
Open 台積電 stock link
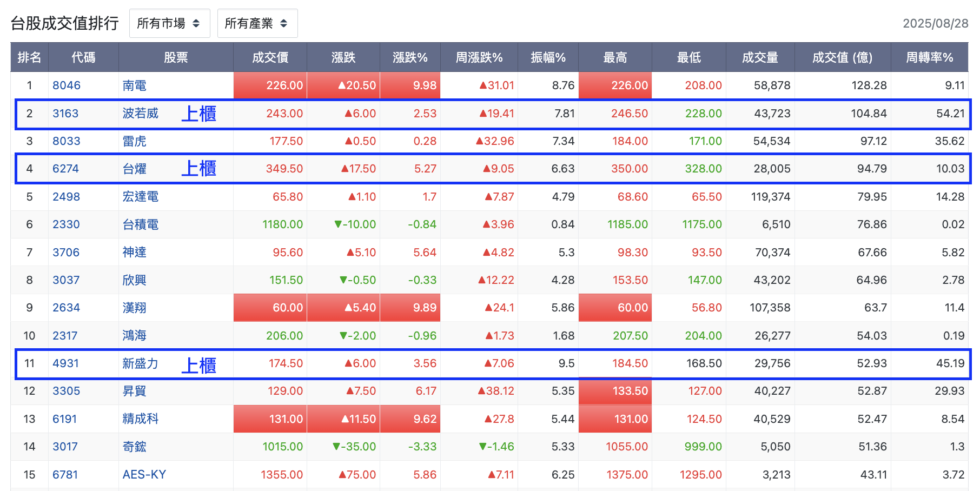[141, 224]
